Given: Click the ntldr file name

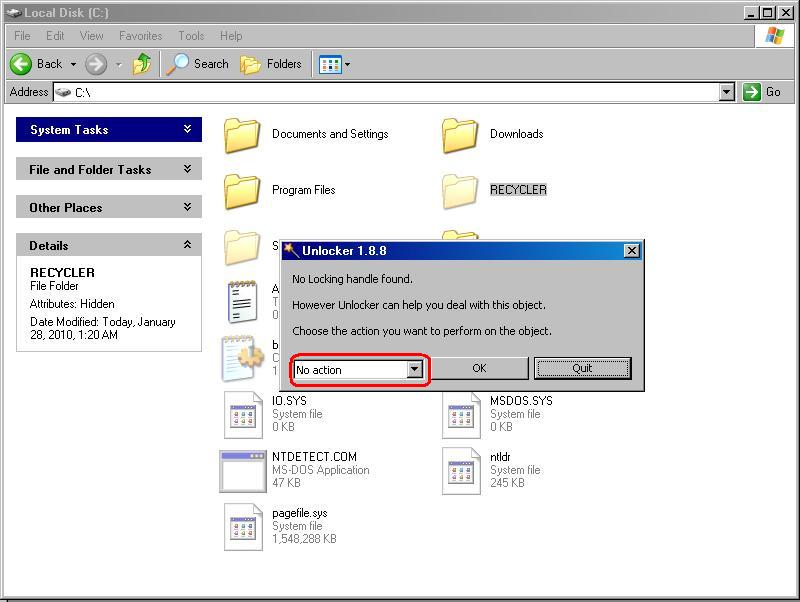Looking at the screenshot, I should pyautogui.click(x=500, y=457).
